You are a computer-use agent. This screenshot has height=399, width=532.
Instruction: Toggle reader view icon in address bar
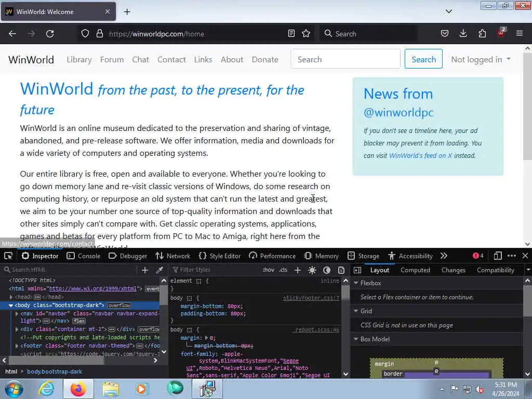pyautogui.click(x=291, y=34)
